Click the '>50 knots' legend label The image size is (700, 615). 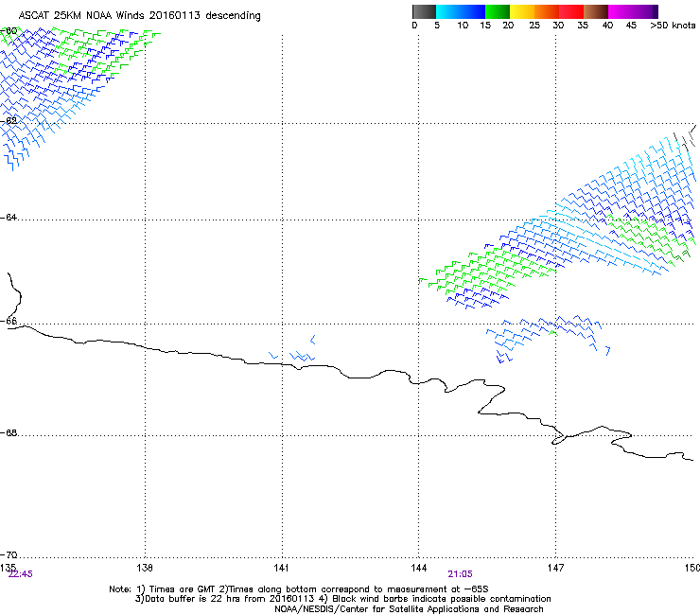click(673, 26)
